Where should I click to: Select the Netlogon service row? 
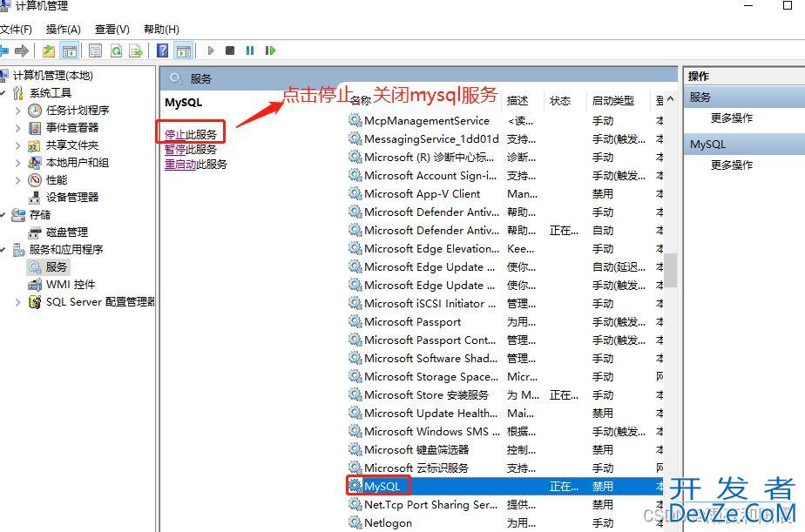(505, 522)
